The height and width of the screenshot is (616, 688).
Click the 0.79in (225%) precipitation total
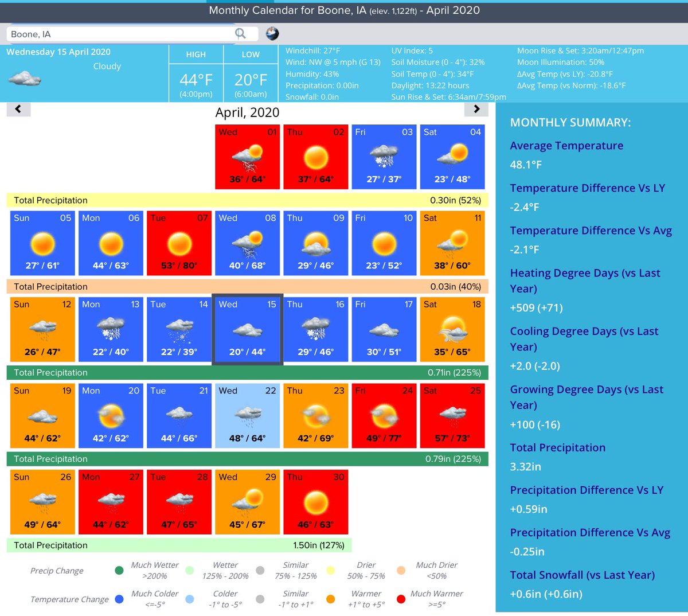453,459
